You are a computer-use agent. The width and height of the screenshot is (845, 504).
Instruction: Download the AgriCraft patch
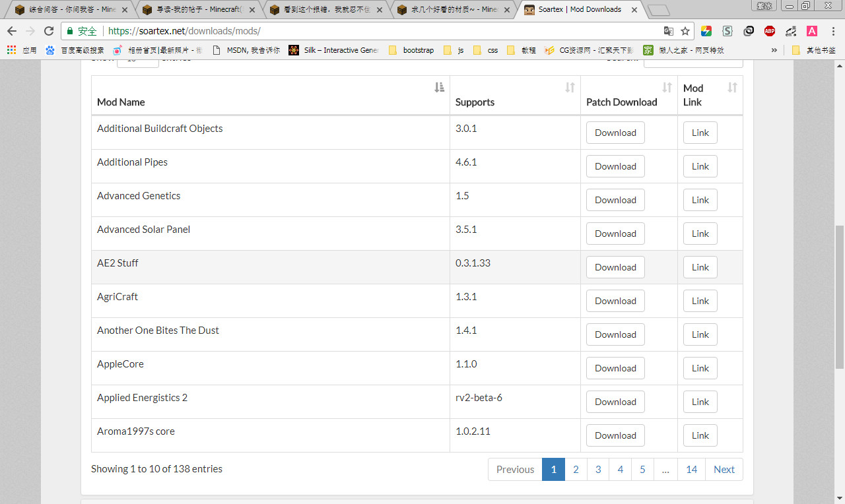(x=615, y=301)
